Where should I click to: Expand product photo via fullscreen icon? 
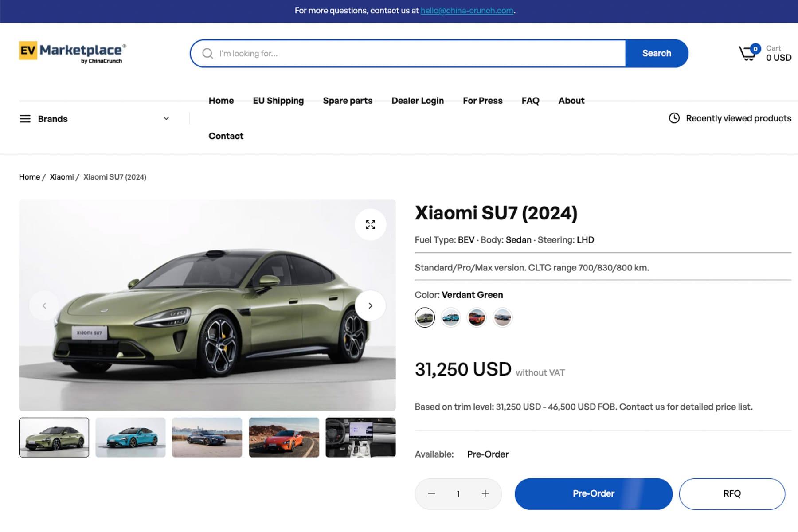[371, 225]
